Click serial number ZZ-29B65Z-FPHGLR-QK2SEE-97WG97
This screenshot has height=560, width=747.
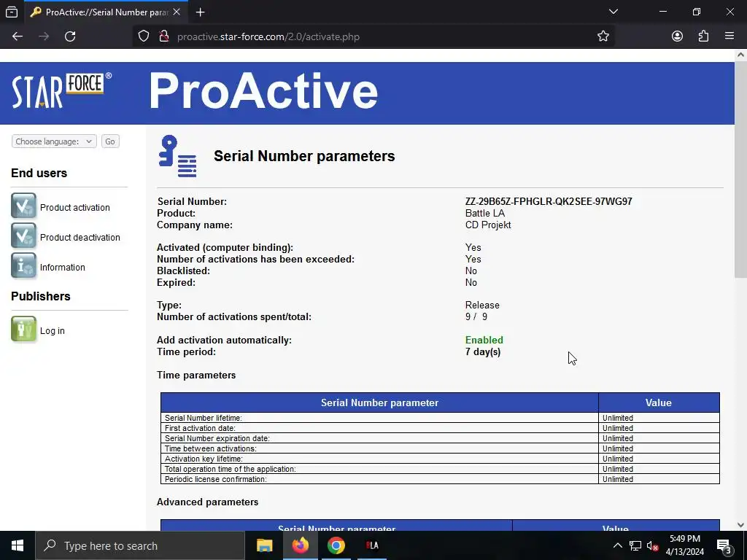pyautogui.click(x=549, y=201)
